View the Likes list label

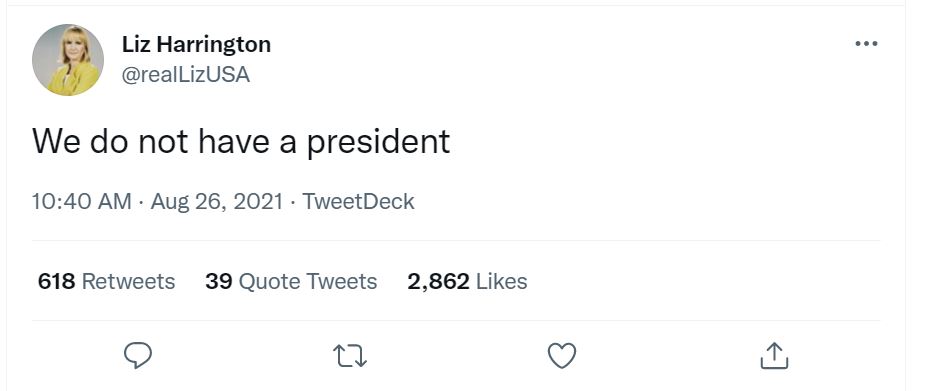[501, 282]
